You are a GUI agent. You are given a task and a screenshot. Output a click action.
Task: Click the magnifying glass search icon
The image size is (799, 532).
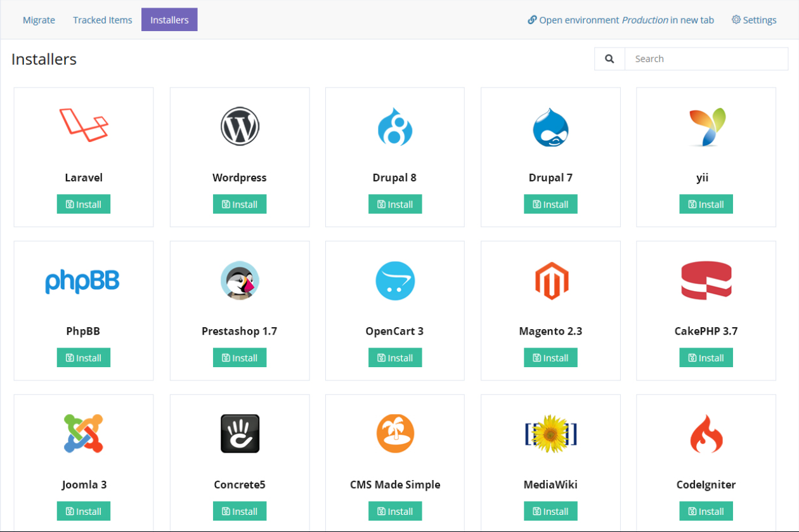(x=609, y=59)
